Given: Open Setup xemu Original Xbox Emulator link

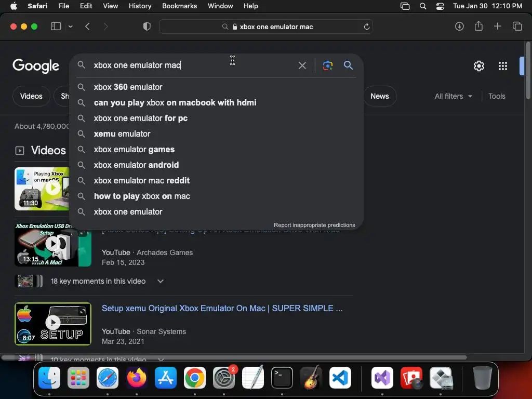Looking at the screenshot, I should [222, 309].
